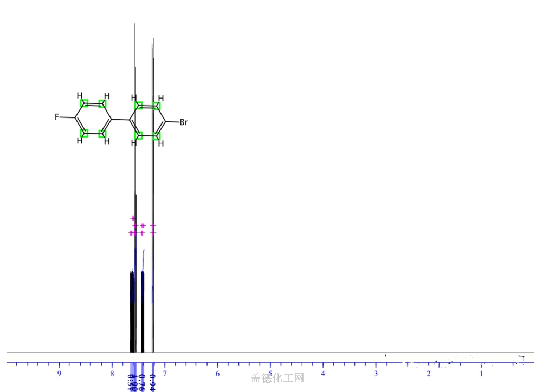Image resolution: width=555 pixels, height=392 pixels.
Task: Select green marker on lower-right carbon of fluoro ring
Action: point(102,133)
